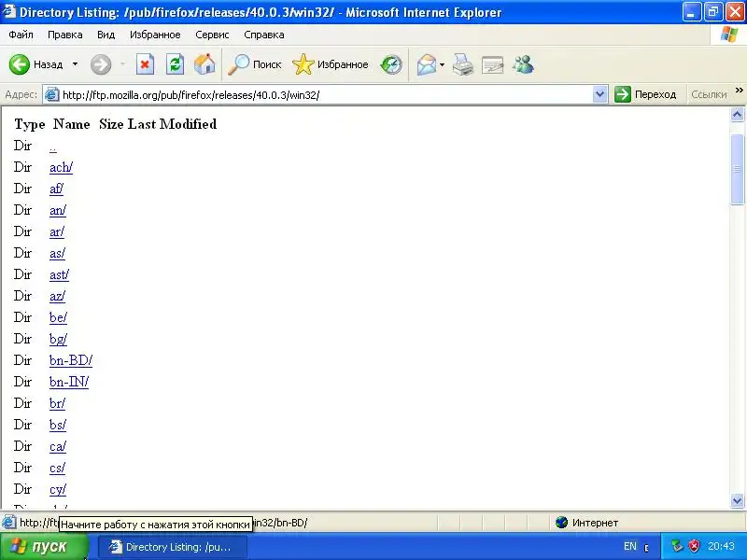Image resolution: width=747 pixels, height=560 pixels.
Task: Go to the Home page icon
Action: pos(204,64)
